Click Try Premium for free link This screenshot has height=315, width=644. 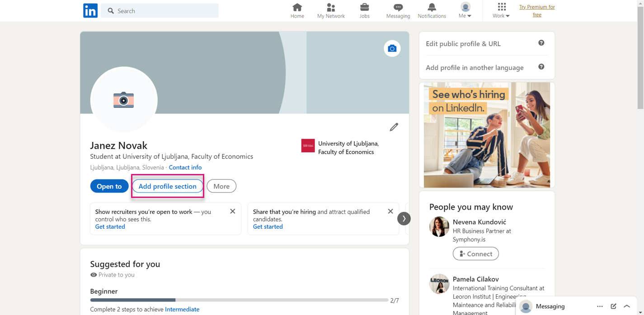click(x=537, y=11)
